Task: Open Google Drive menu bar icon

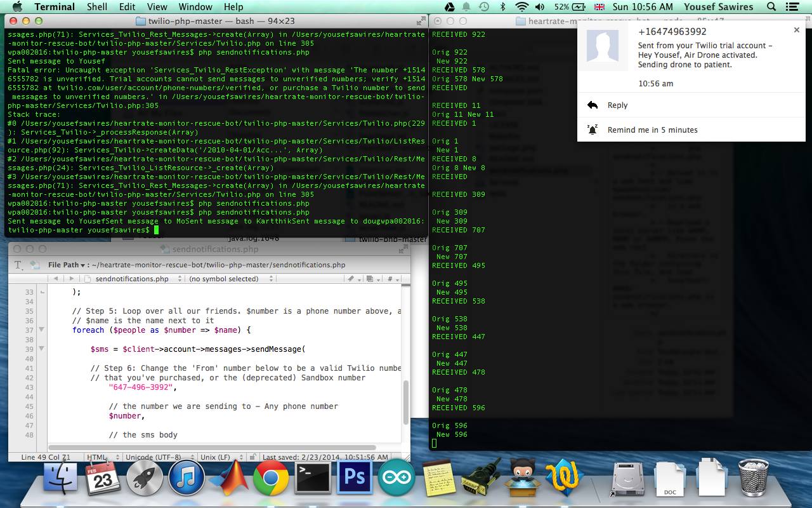Action: tap(449, 7)
